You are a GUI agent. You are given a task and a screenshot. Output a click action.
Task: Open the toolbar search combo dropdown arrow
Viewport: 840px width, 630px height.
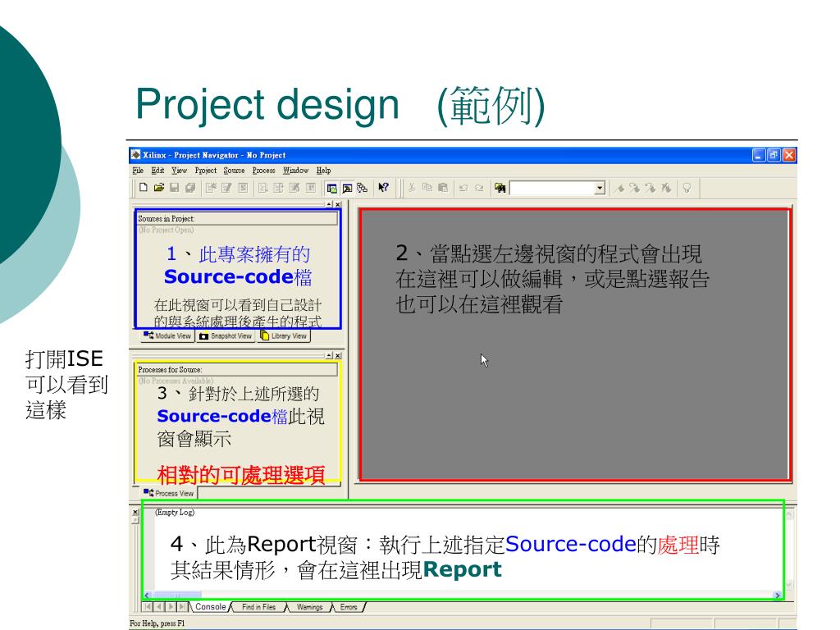click(600, 188)
